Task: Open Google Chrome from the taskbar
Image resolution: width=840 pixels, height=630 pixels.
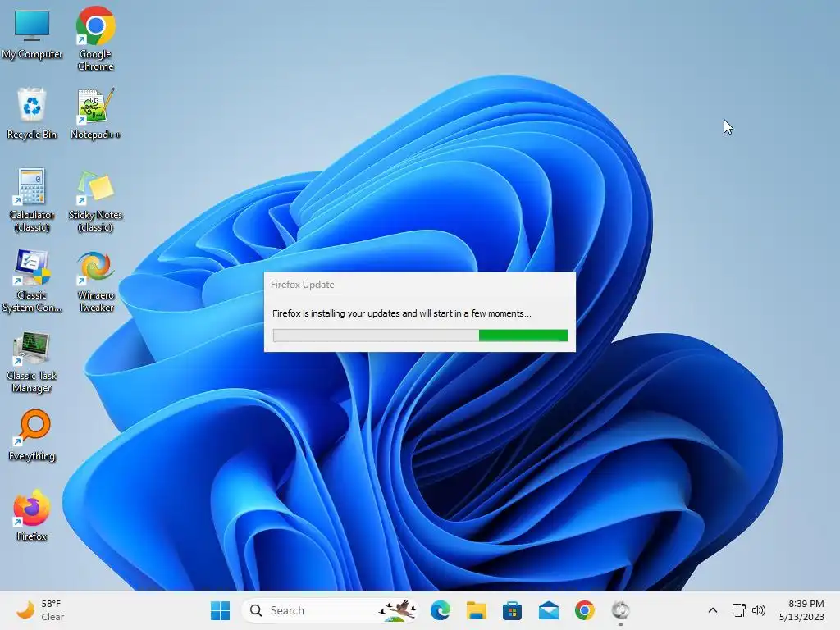Action: pyautogui.click(x=584, y=610)
